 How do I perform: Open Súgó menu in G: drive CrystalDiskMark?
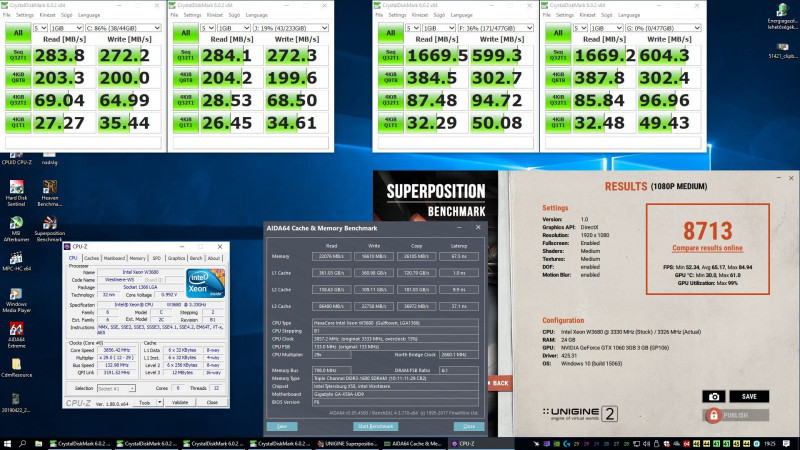click(x=607, y=15)
